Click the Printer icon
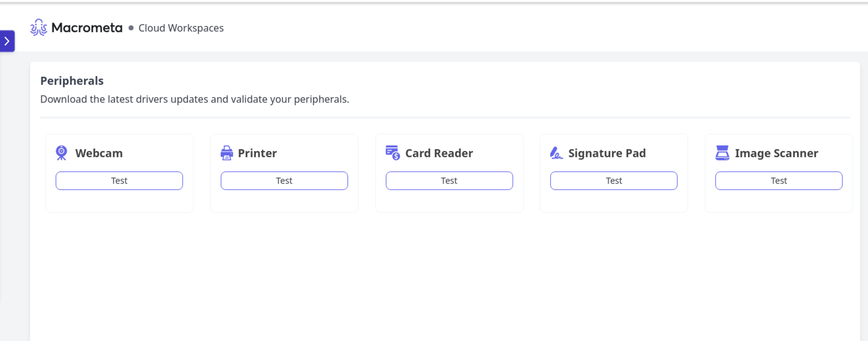868x341 pixels. click(226, 153)
